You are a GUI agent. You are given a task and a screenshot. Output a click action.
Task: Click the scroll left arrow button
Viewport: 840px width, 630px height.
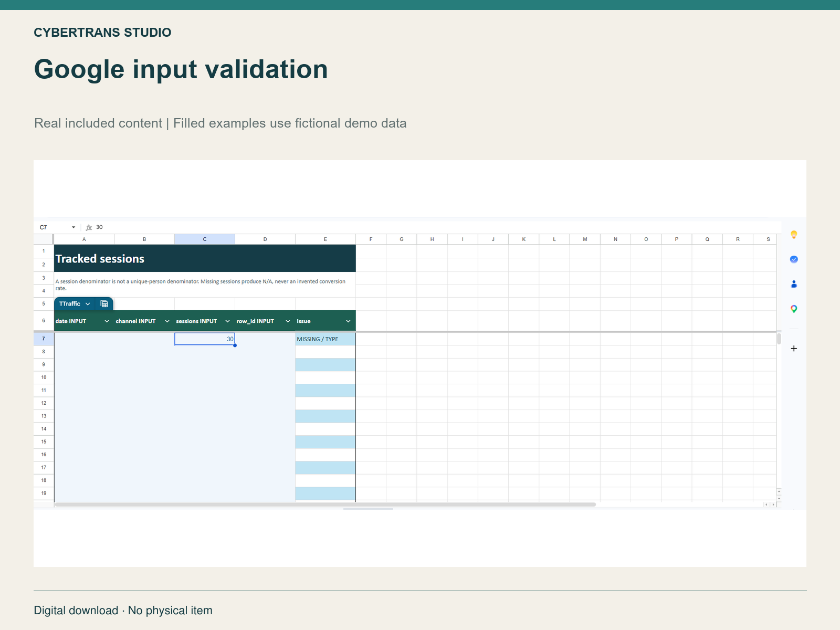click(x=766, y=505)
